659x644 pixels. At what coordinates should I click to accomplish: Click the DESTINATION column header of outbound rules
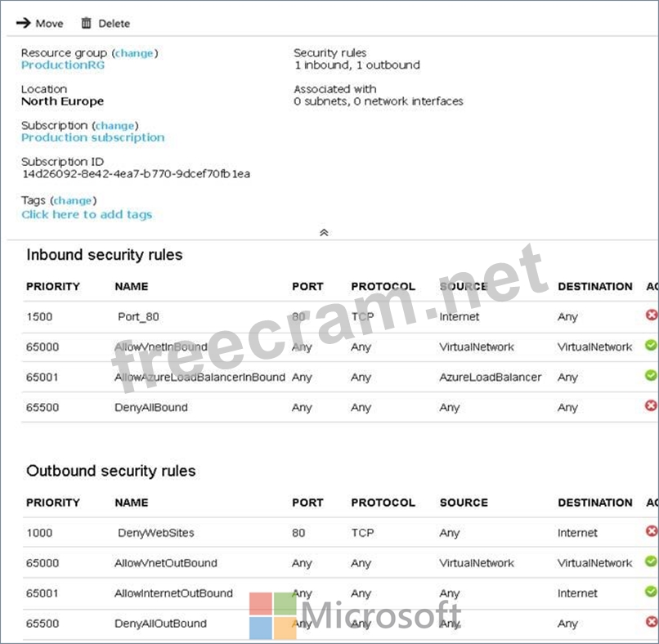[595, 503]
